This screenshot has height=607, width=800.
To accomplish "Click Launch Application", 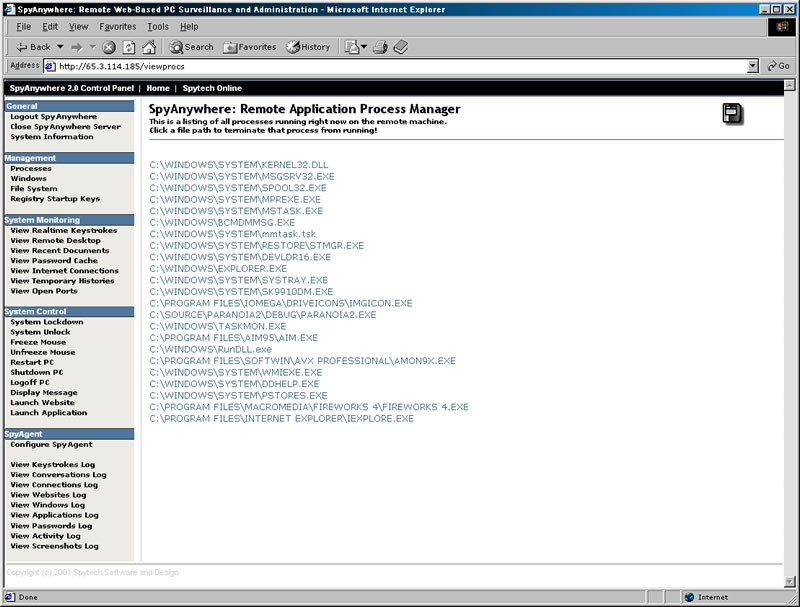I will pyautogui.click(x=48, y=412).
